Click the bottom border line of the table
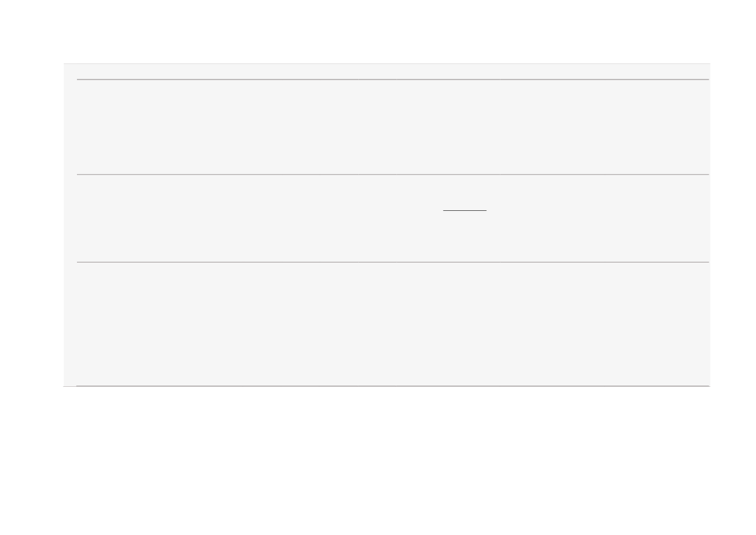Viewport: 756px width, 535px height. [x=393, y=386]
